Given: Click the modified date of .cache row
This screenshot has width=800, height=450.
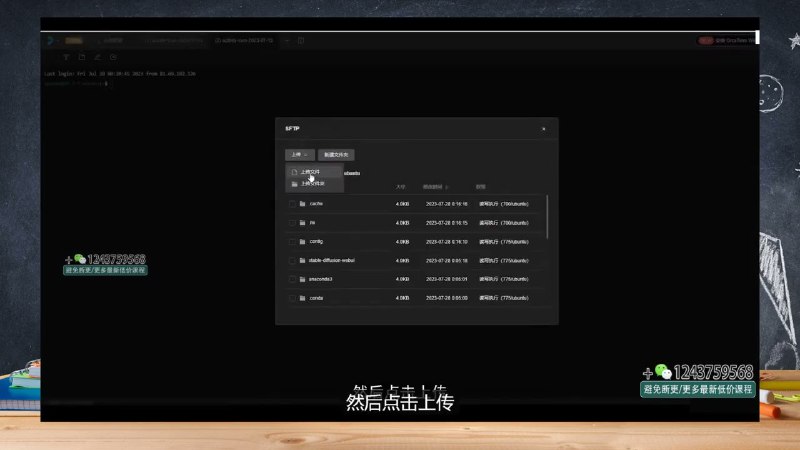Looking at the screenshot, I should click(447, 204).
